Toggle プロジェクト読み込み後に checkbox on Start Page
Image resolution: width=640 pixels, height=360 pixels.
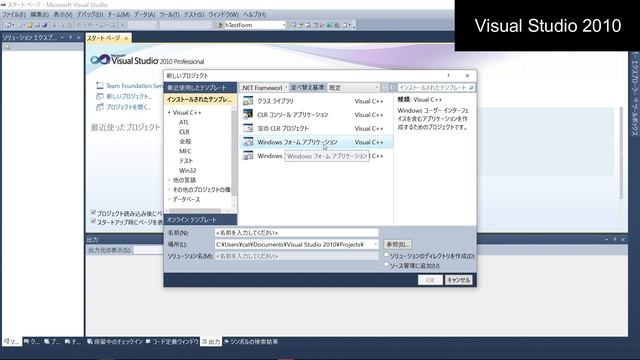point(93,212)
